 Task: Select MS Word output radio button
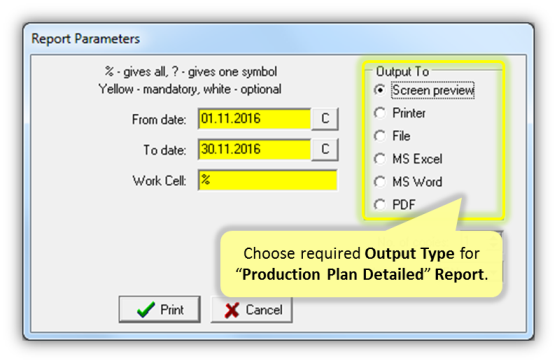pyautogui.click(x=380, y=182)
